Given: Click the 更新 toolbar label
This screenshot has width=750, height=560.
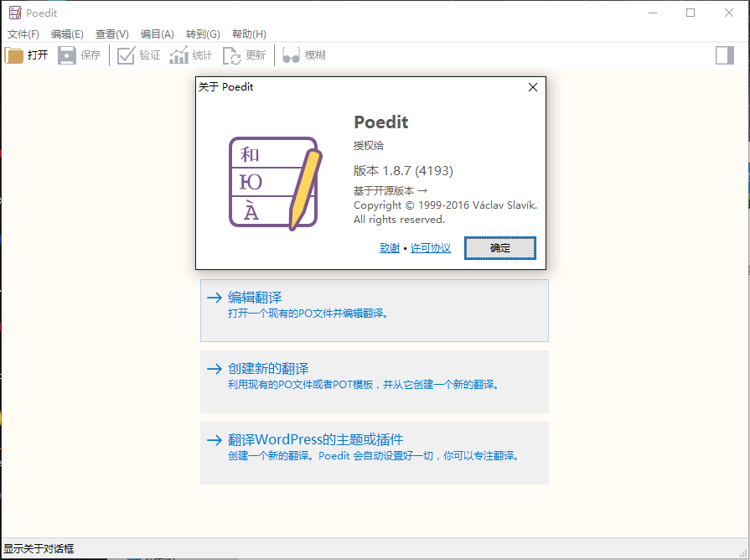Looking at the screenshot, I should coord(256,55).
